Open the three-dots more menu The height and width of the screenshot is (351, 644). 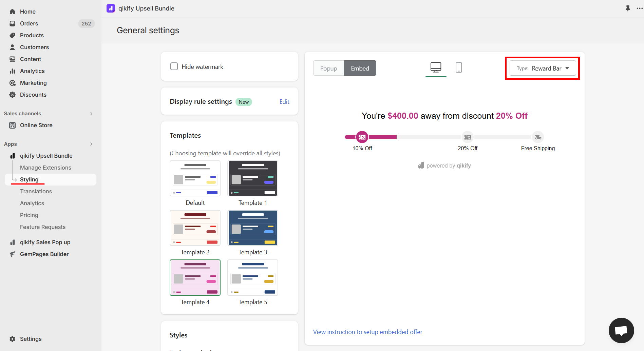(640, 8)
